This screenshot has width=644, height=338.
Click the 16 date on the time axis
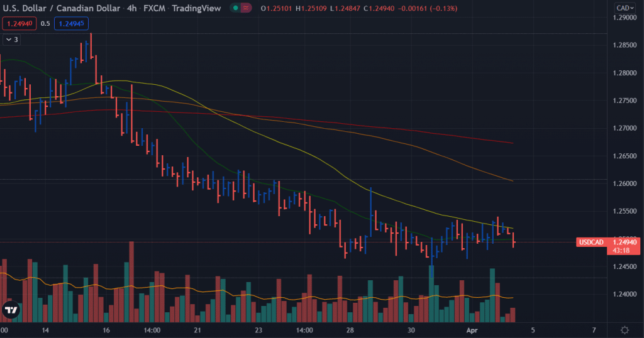[x=106, y=330]
